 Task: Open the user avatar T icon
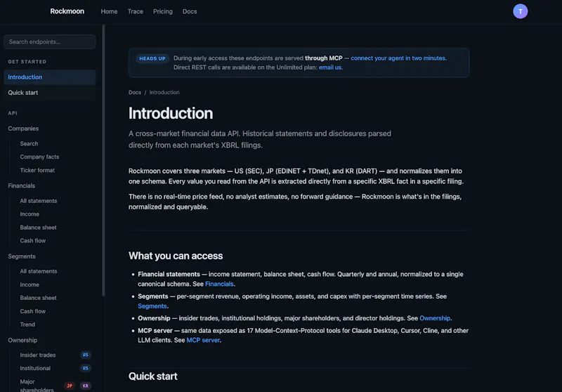(520, 11)
